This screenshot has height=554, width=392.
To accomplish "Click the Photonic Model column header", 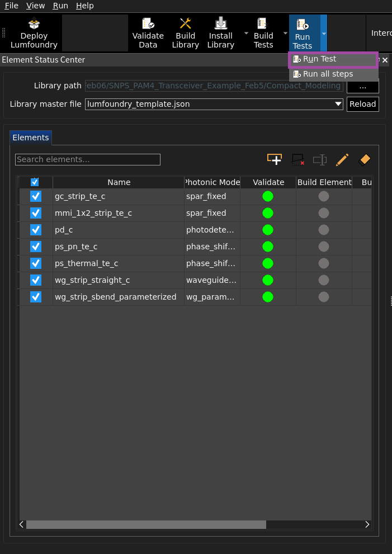I will click(212, 182).
